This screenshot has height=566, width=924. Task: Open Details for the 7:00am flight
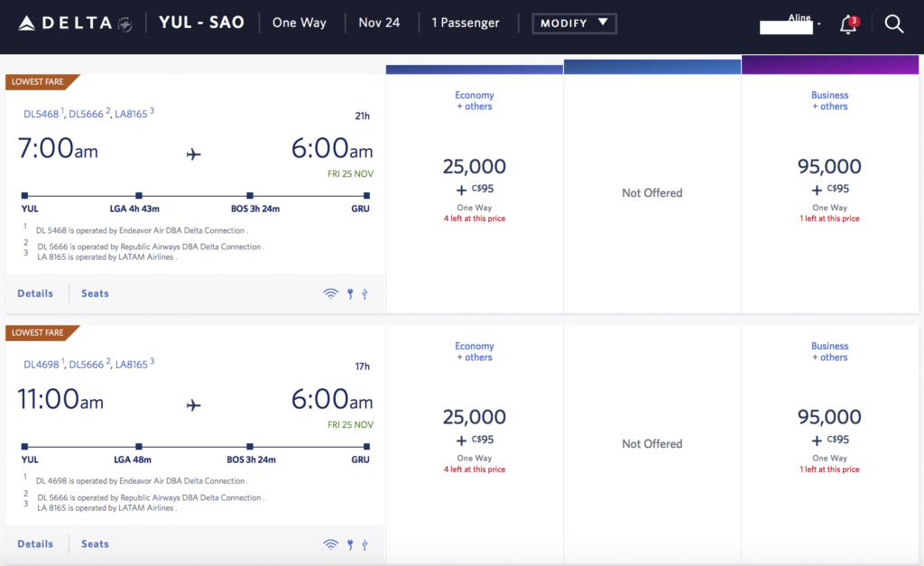[x=35, y=293]
